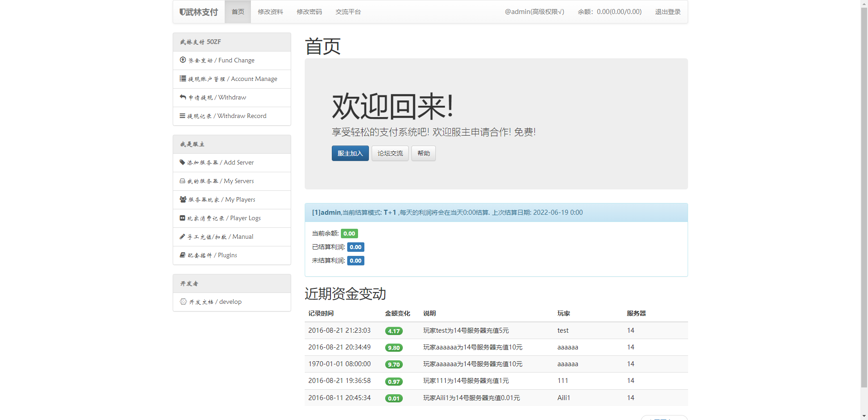
Task: Go to 交流平台 in navbar
Action: 348,12
